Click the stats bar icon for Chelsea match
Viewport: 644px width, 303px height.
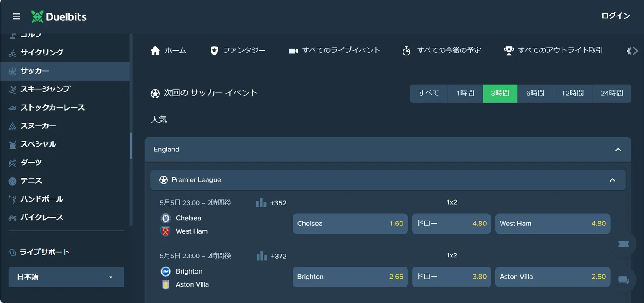click(261, 202)
